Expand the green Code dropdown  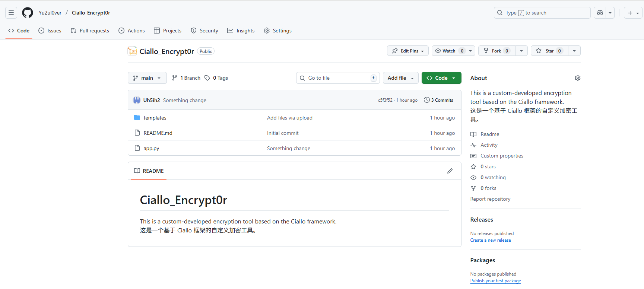pyautogui.click(x=441, y=78)
